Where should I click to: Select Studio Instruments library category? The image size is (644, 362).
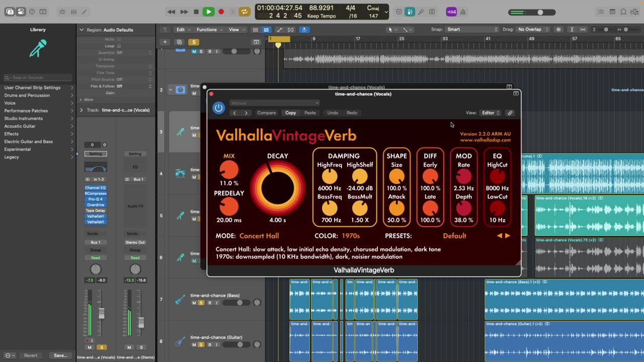(24, 119)
